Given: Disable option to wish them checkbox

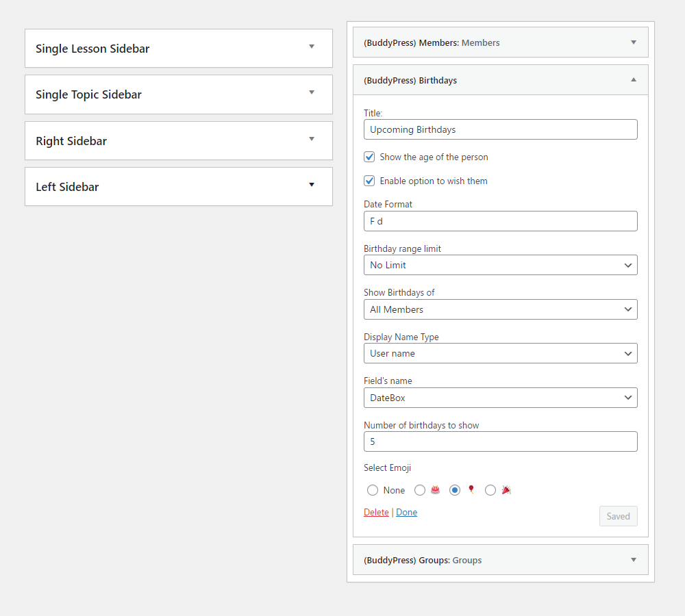Looking at the screenshot, I should pos(369,181).
